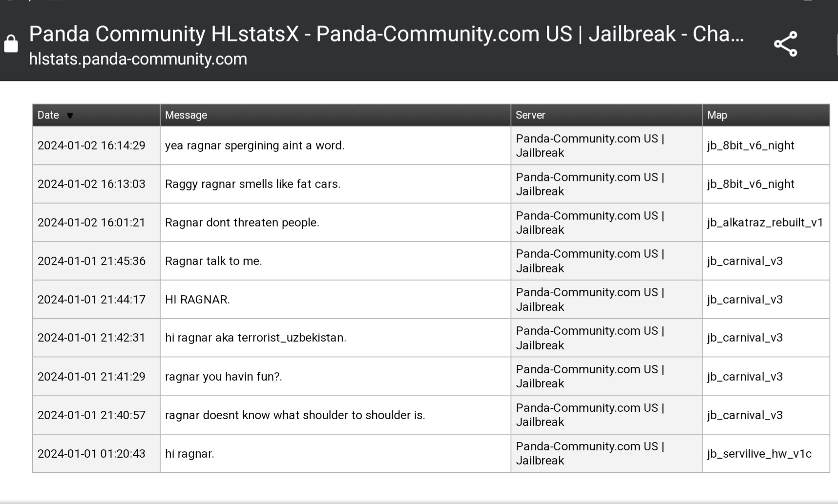The height and width of the screenshot is (504, 838).
Task: Select the 'Raggy ragnar smells like fat cars.' message
Action: 252,184
